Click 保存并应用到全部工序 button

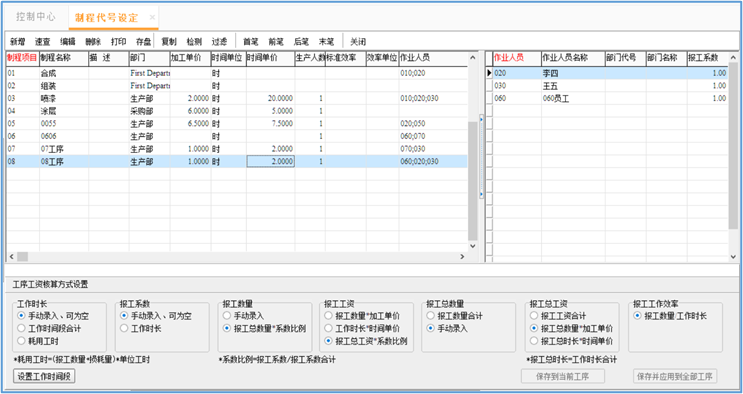[675, 376]
